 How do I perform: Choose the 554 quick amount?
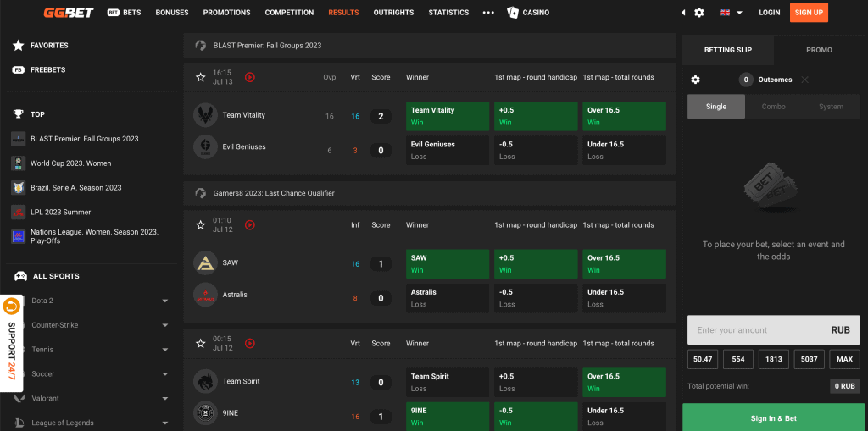[738, 359]
